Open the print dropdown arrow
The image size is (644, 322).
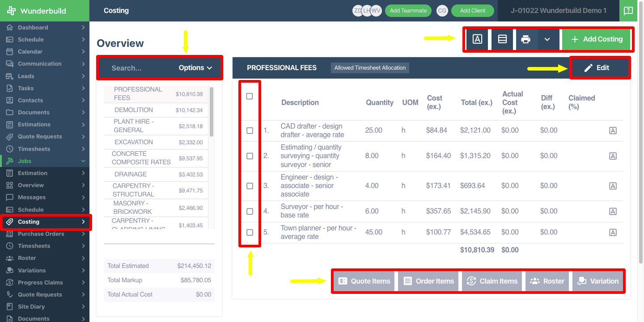547,39
